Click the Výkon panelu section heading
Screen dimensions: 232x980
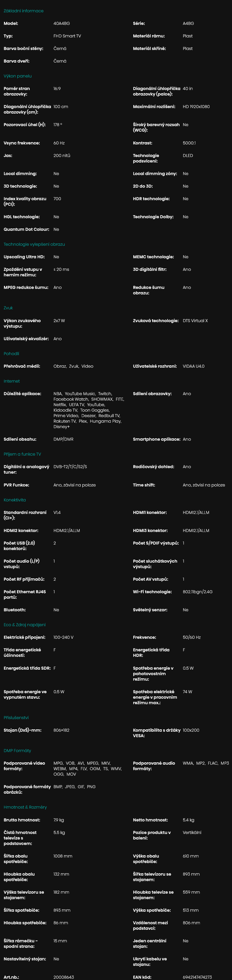coord(18,76)
